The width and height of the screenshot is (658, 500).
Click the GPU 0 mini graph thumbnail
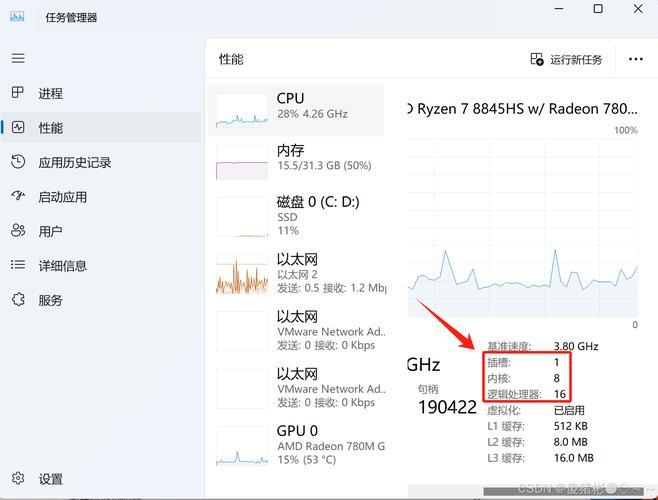pyautogui.click(x=242, y=445)
